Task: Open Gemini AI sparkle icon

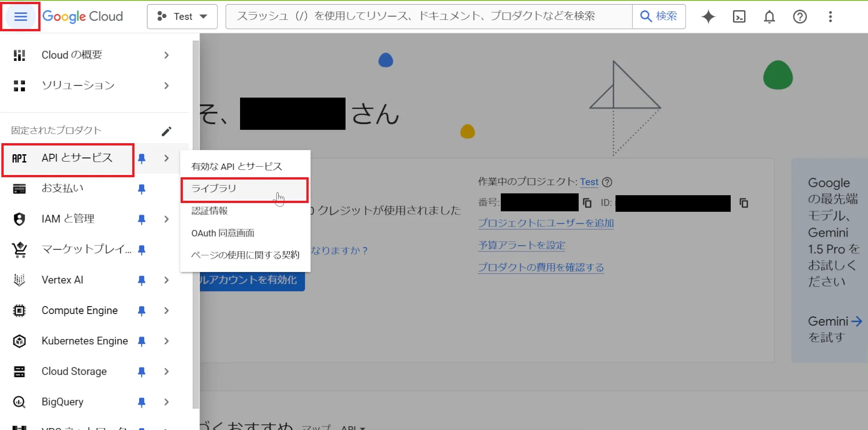Action: (709, 17)
